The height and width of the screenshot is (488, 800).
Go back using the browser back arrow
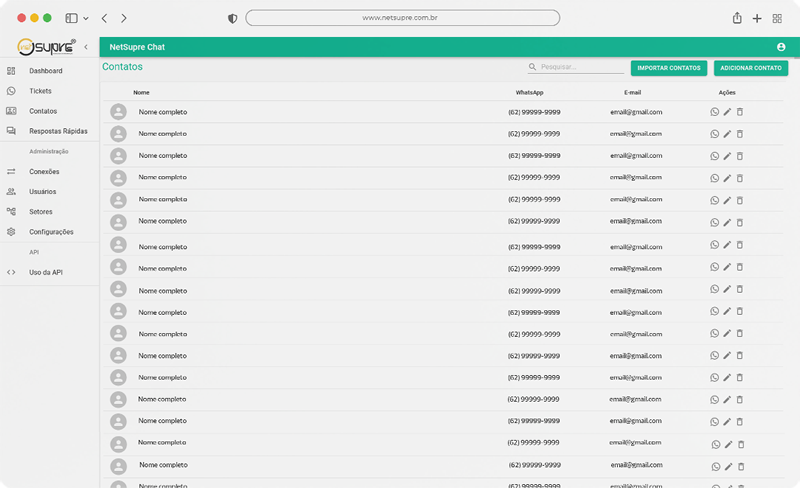[x=105, y=18]
